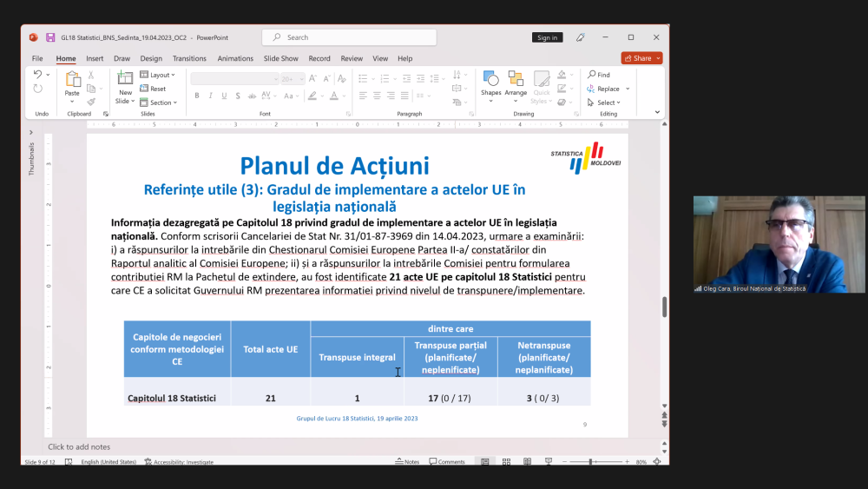The width and height of the screenshot is (868, 489).
Task: Toggle center paragraph alignment
Action: [x=377, y=96]
